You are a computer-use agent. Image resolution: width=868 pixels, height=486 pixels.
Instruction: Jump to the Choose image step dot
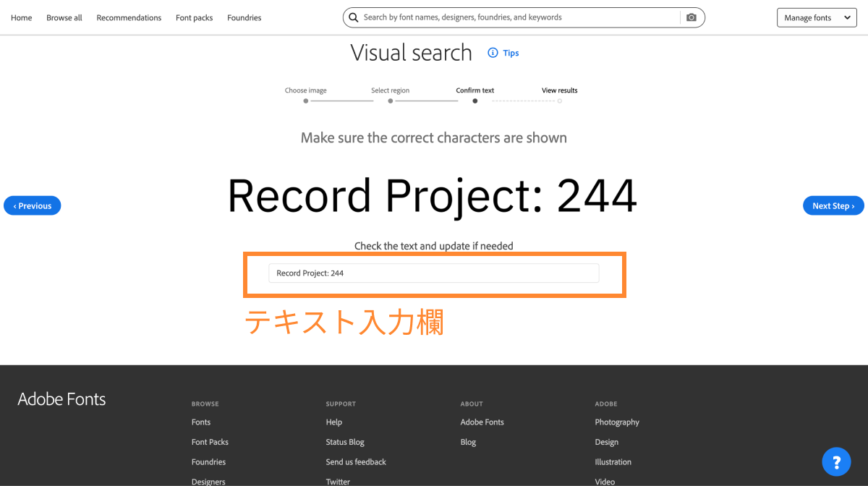(306, 101)
